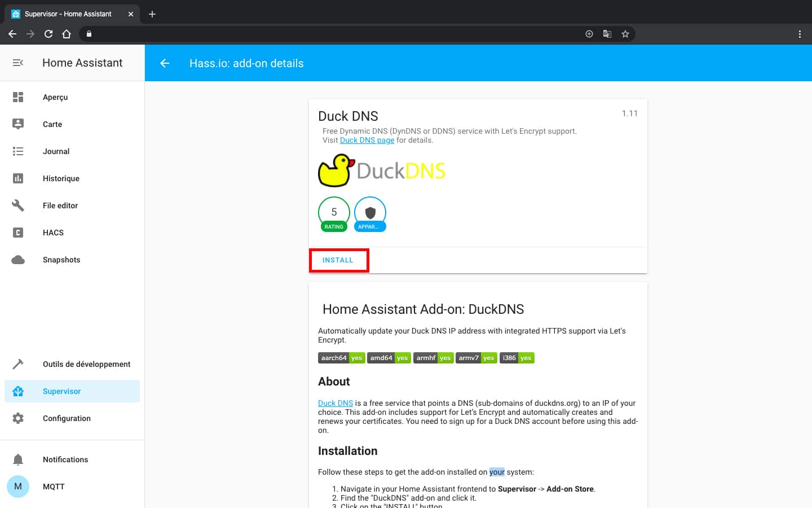Viewport: 812px width, 508px height.
Task: Open the Snapshots cloud icon
Action: tap(18, 260)
